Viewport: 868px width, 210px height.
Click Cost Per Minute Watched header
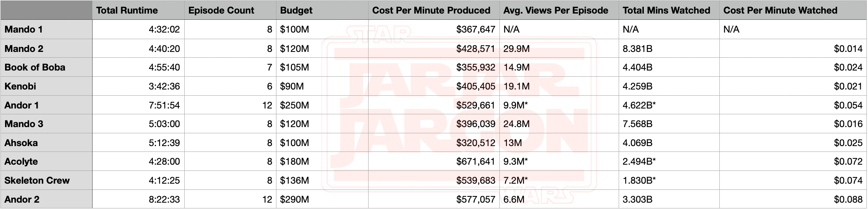click(780, 10)
